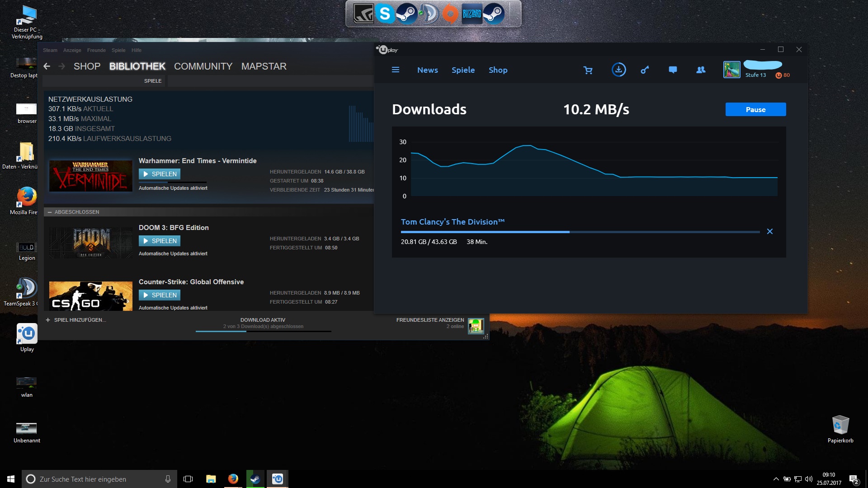Open the Uplay chat messages icon
Image resolution: width=868 pixels, height=488 pixels.
673,70
